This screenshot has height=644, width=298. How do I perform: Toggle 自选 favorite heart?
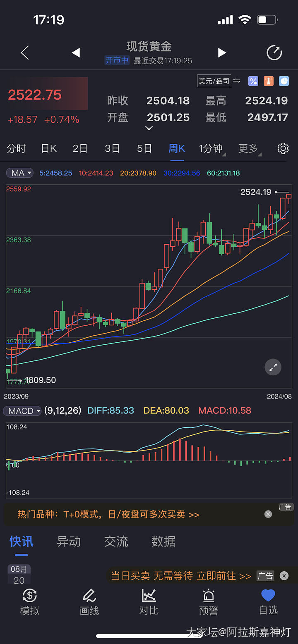point(268,602)
